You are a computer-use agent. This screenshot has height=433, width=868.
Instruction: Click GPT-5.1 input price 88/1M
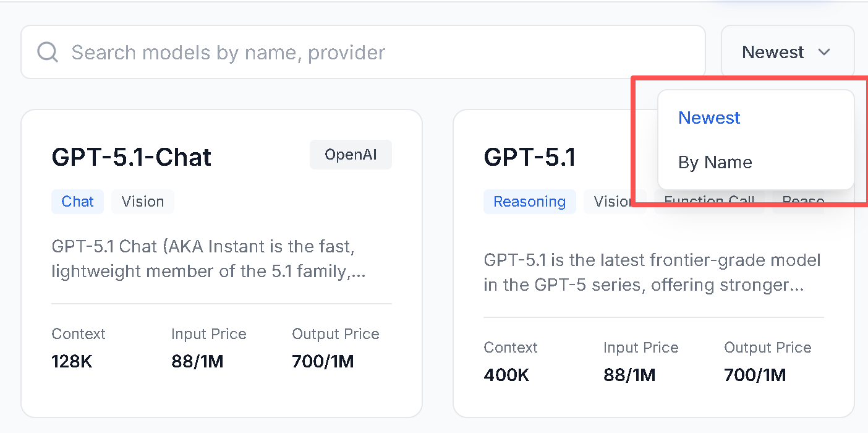(x=629, y=375)
